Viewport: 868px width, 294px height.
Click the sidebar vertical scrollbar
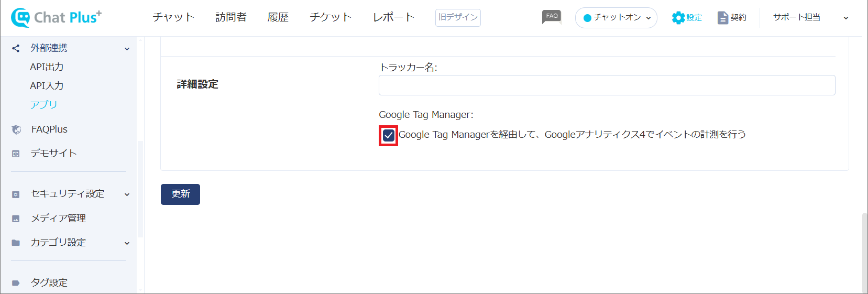(x=140, y=189)
